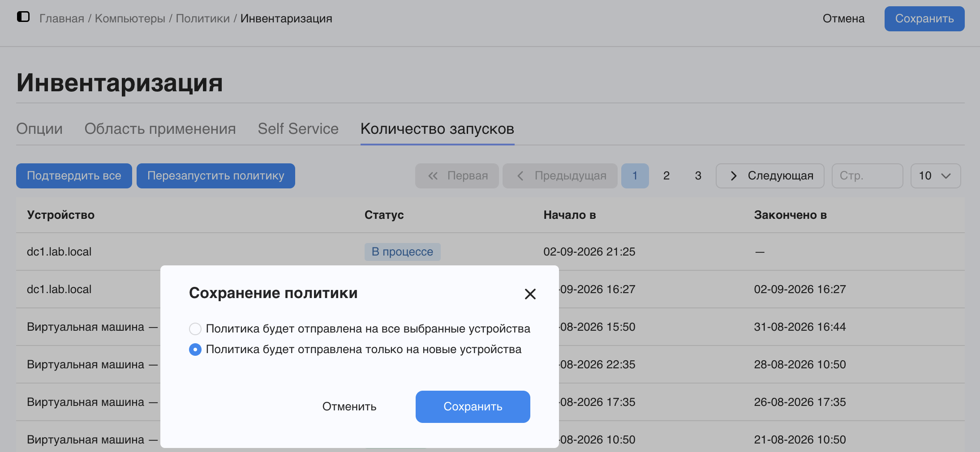
Task: Click the end time 26-08-2026 17:35
Action: (800, 402)
